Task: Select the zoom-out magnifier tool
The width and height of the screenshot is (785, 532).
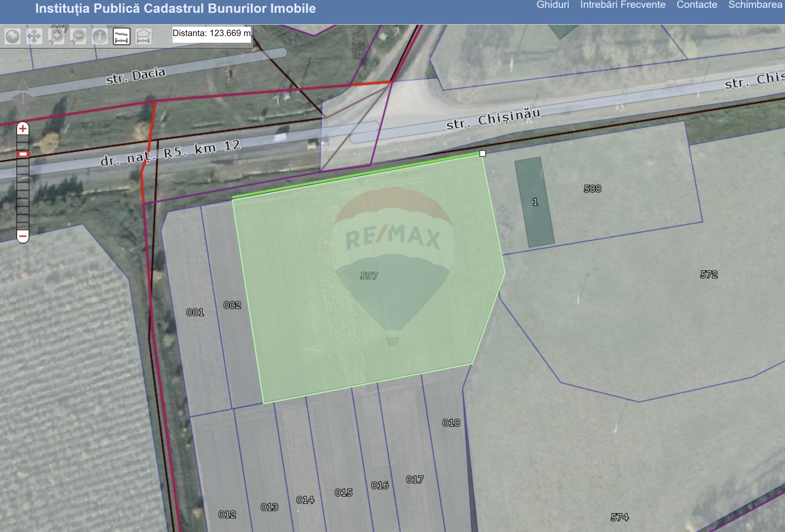Action: [78, 36]
